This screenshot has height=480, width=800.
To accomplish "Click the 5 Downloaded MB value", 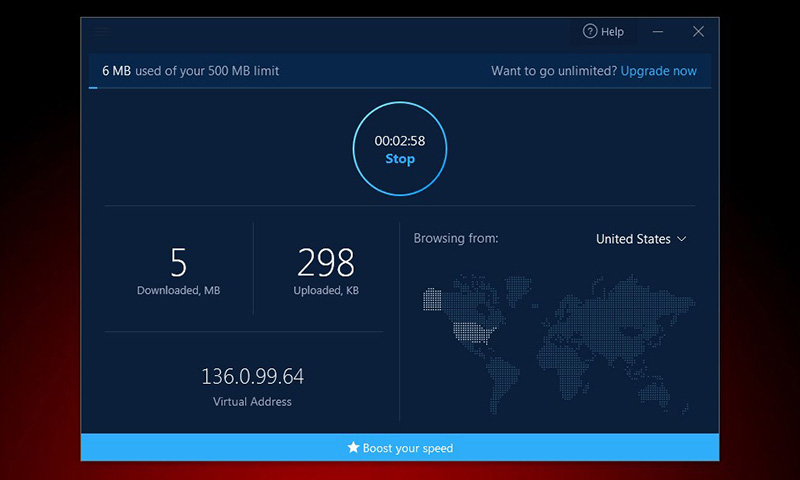I will tap(178, 262).
